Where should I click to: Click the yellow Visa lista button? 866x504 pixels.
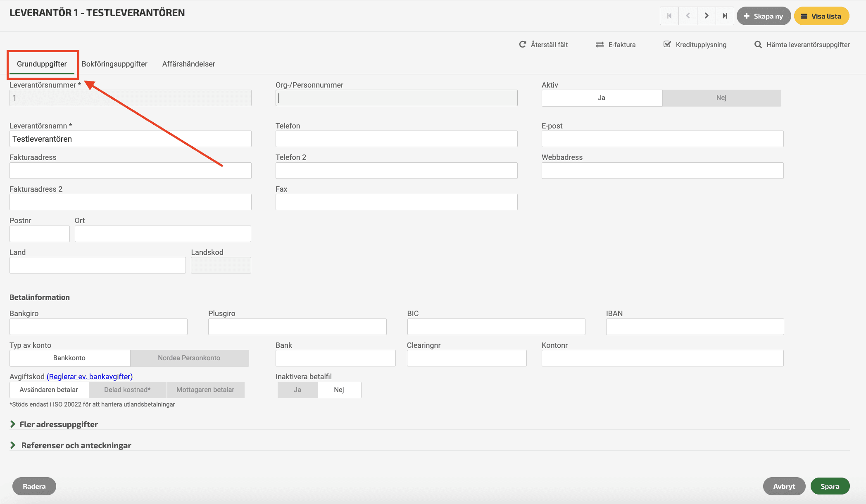tap(821, 16)
